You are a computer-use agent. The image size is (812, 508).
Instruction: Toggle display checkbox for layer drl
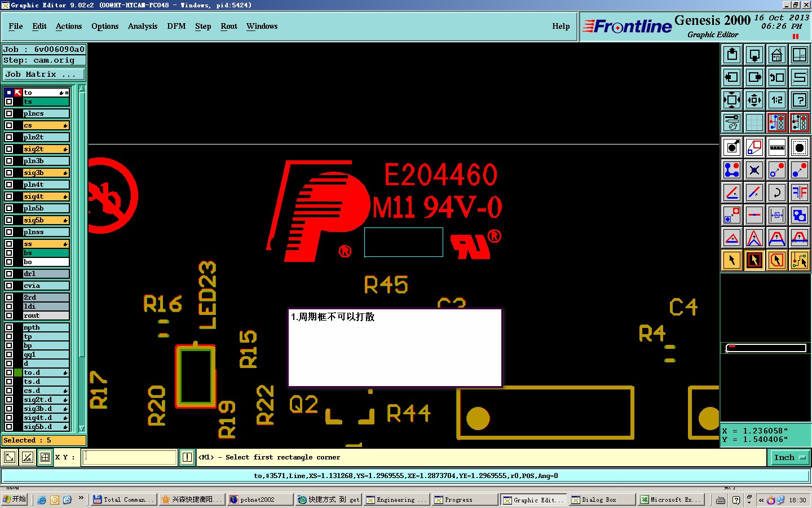point(9,274)
